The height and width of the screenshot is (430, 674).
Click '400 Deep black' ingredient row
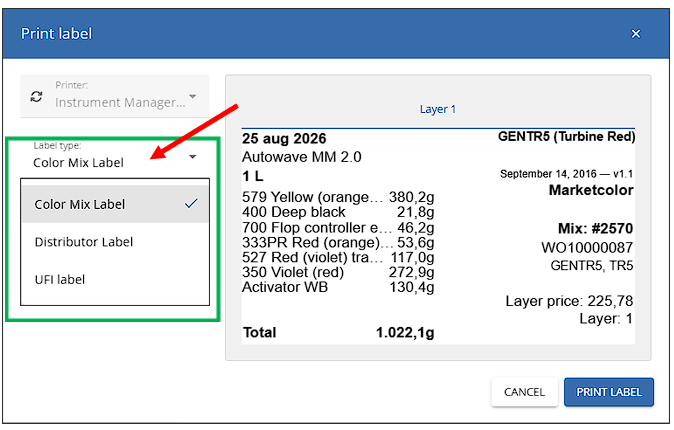[x=338, y=212]
